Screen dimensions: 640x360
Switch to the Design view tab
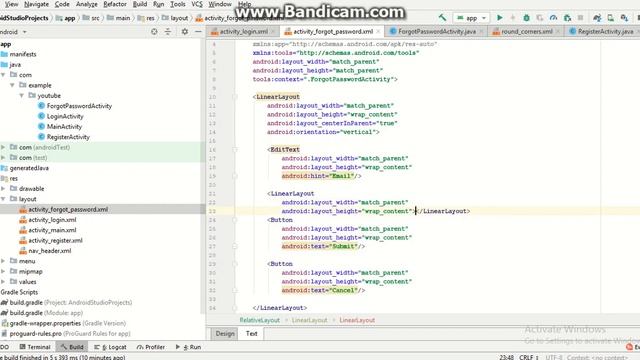point(225,333)
